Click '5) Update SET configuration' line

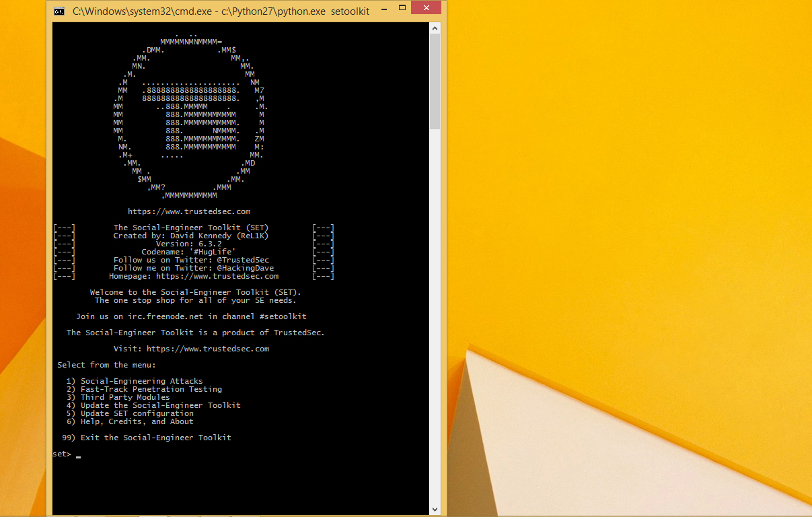(130, 413)
